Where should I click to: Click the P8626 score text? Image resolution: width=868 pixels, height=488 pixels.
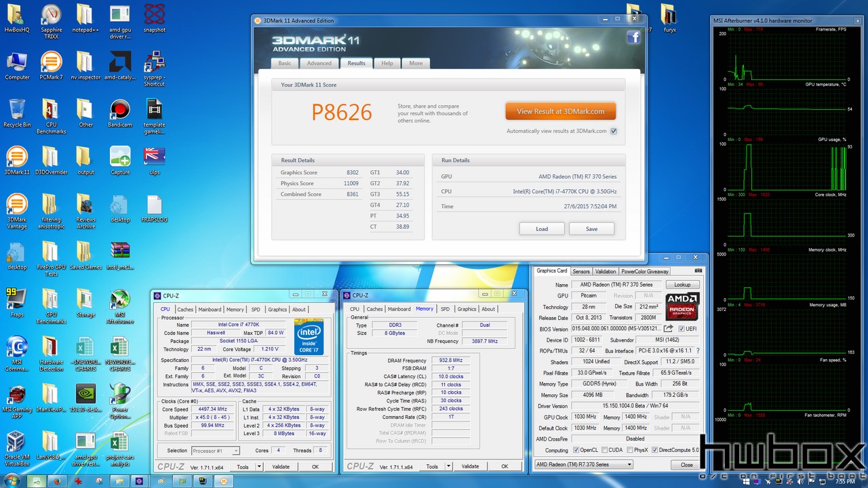(x=342, y=112)
